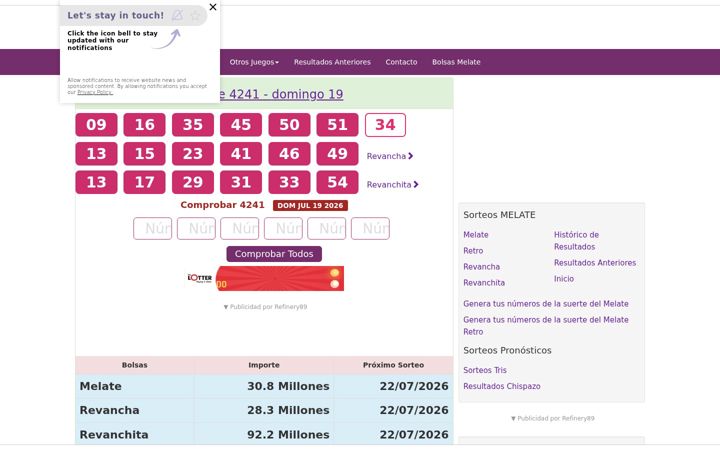Click the Revanchita link with chevron

pos(393,185)
